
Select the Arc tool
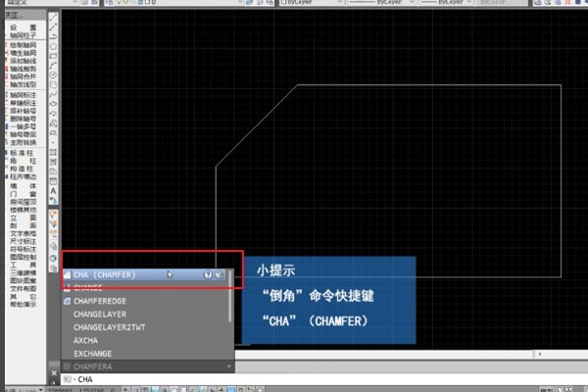click(x=53, y=66)
